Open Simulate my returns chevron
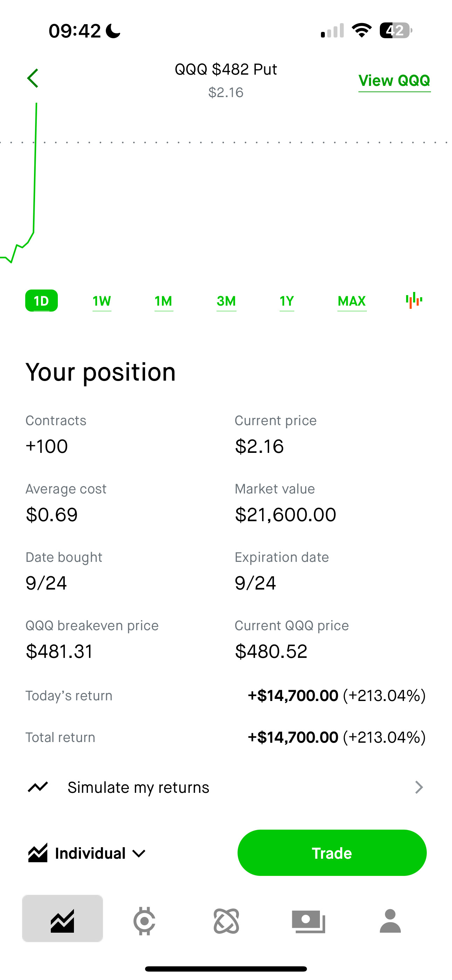452x980 pixels. point(419,787)
